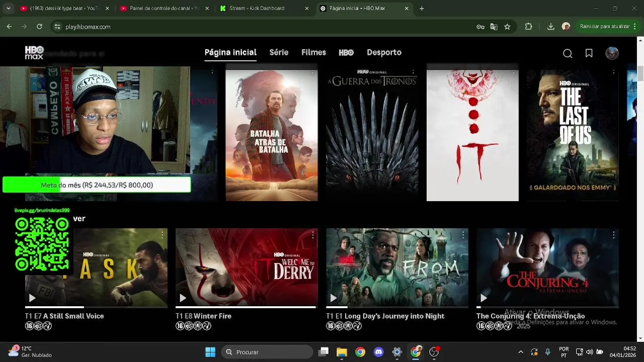The width and height of the screenshot is (644, 362).
Task: Open password key icon in address bar
Action: tap(480, 27)
